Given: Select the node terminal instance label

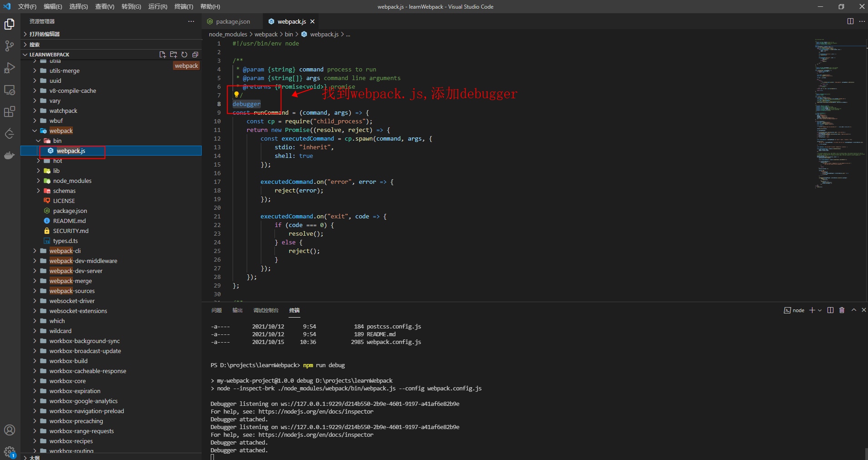Looking at the screenshot, I should [794, 310].
